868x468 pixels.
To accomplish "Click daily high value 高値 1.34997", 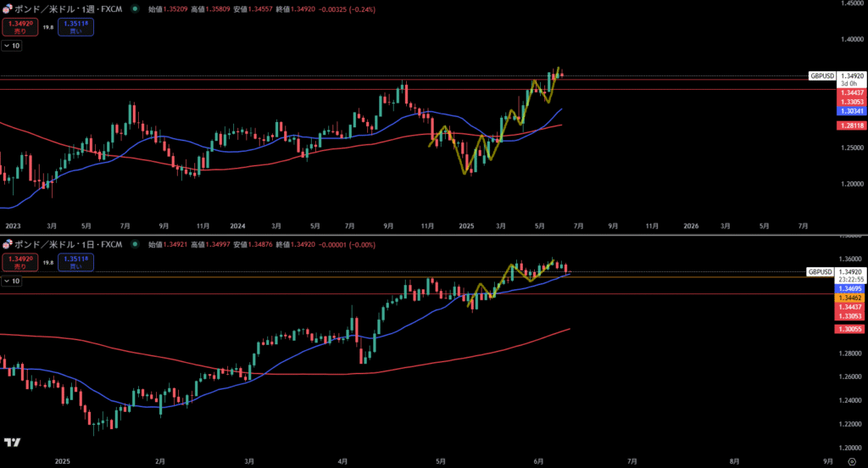I will click(x=211, y=244).
